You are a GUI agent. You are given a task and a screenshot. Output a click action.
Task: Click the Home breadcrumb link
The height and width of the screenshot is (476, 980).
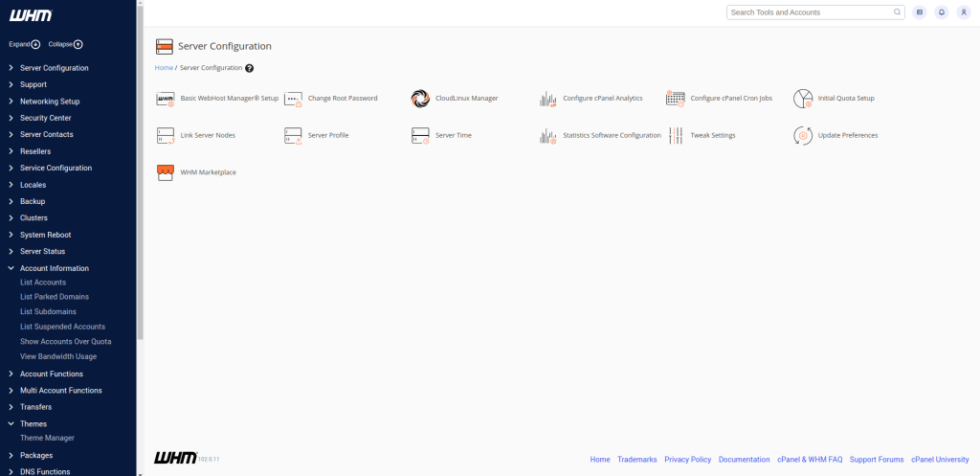coord(164,68)
